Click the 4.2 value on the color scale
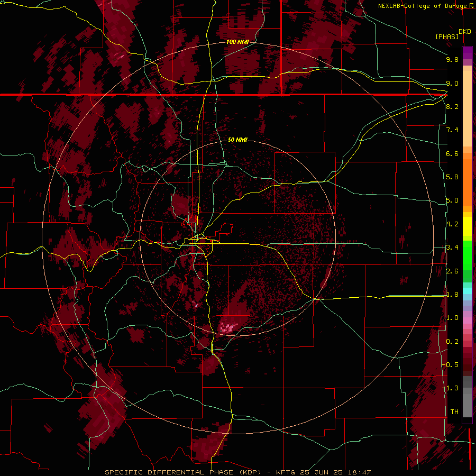476x476 pixels. (x=452, y=224)
